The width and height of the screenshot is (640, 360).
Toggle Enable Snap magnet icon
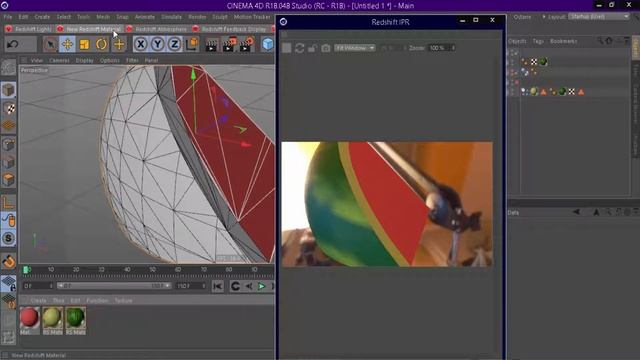click(x=8, y=261)
